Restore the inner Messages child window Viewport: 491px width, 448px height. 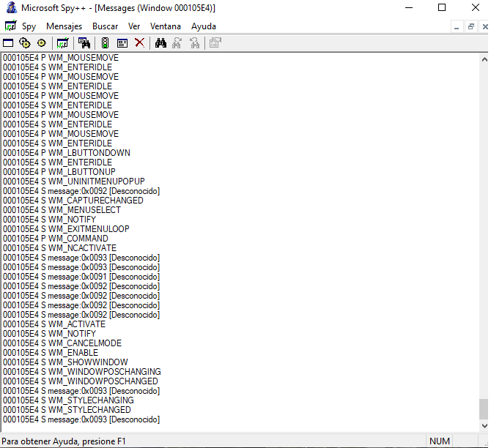coord(471,27)
